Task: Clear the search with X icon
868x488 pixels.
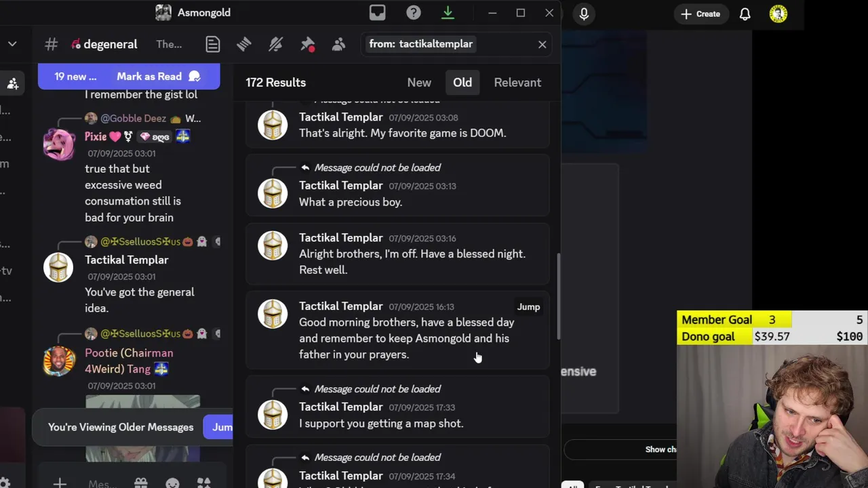Action: [x=542, y=44]
